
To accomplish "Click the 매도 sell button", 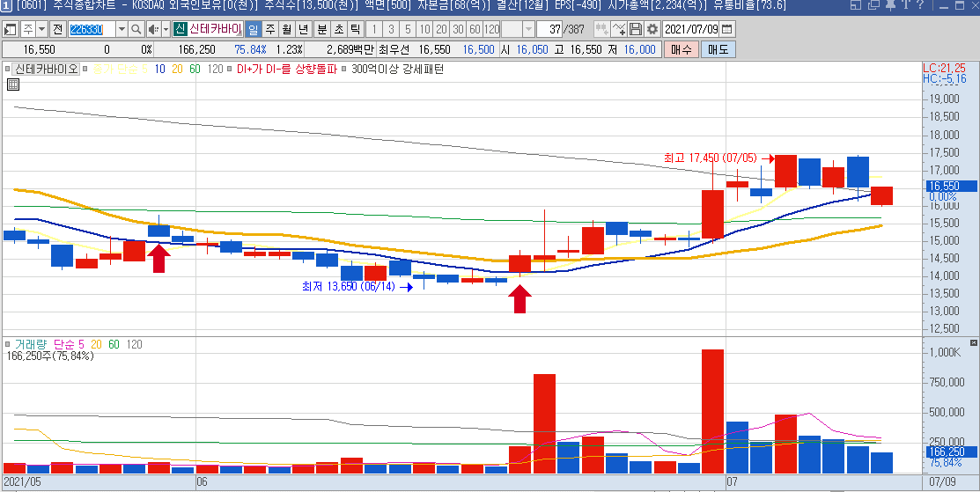I will [718, 49].
